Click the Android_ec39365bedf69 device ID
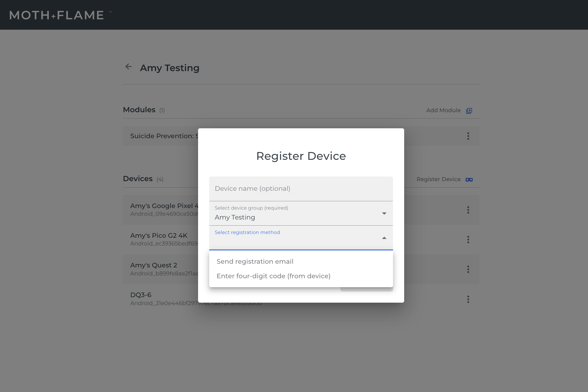 point(164,244)
